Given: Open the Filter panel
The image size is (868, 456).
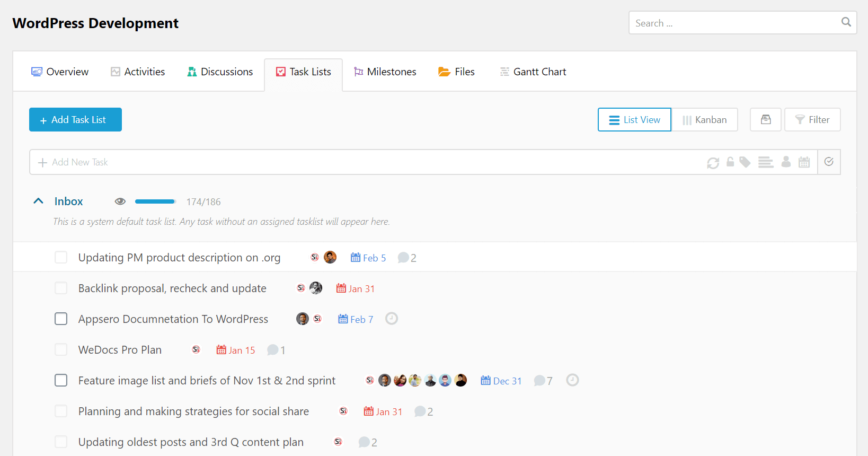Looking at the screenshot, I should click(x=812, y=120).
